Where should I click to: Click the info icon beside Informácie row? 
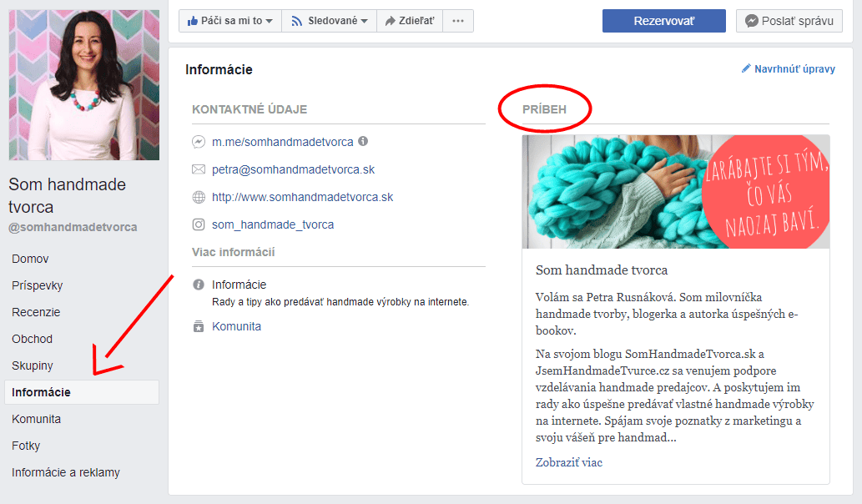click(199, 285)
